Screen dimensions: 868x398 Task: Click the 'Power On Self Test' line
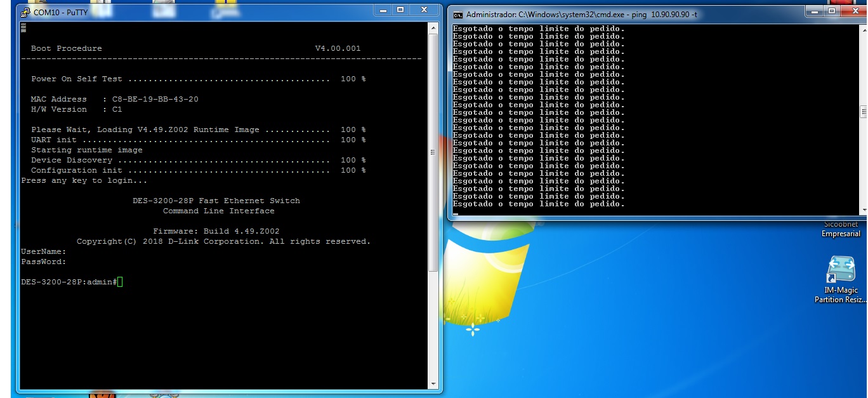(x=199, y=79)
